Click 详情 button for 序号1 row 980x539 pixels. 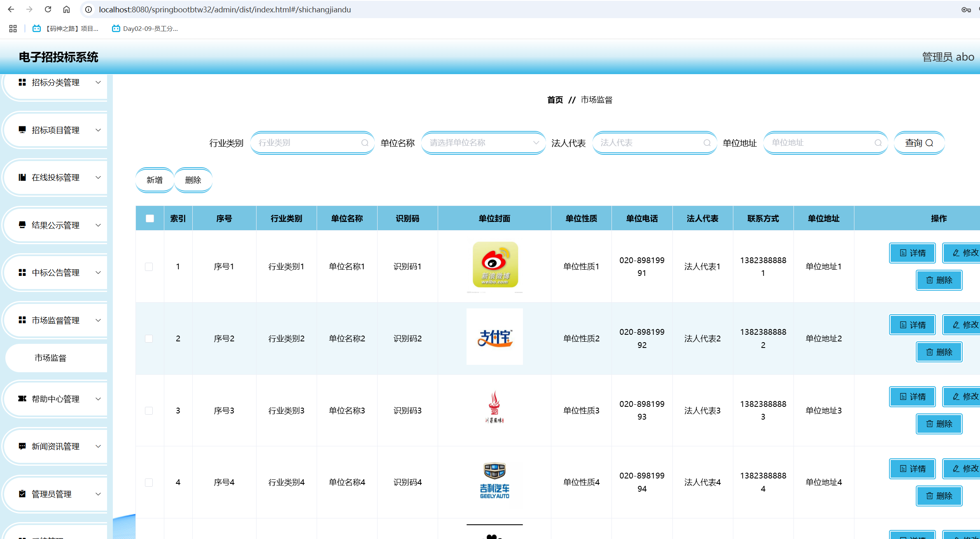(912, 253)
